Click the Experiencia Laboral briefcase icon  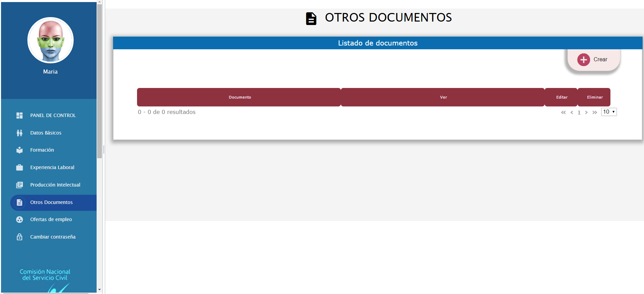20,167
